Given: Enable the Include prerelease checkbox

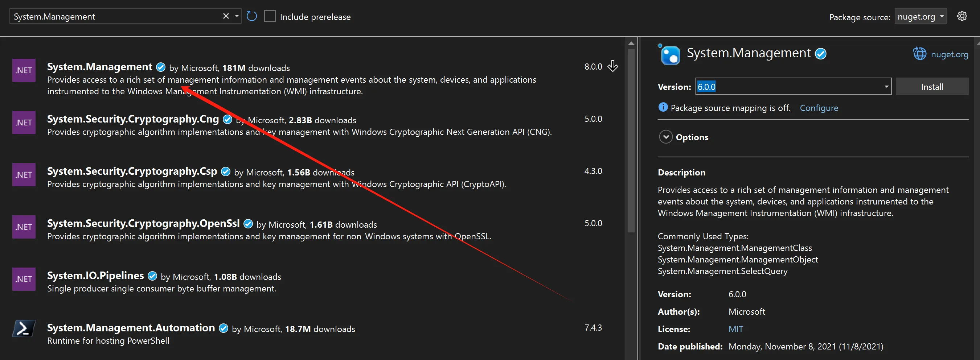Looking at the screenshot, I should coord(270,16).
